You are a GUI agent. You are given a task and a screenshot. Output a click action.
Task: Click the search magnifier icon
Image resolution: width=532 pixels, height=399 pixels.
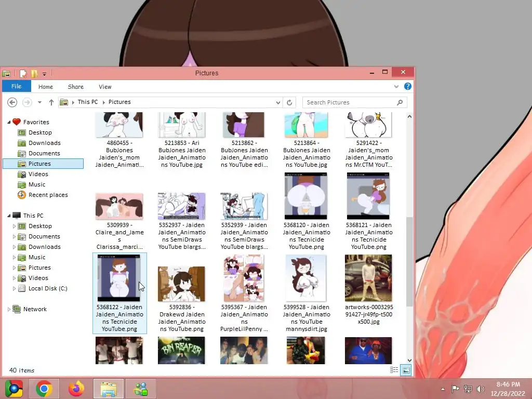(x=400, y=102)
